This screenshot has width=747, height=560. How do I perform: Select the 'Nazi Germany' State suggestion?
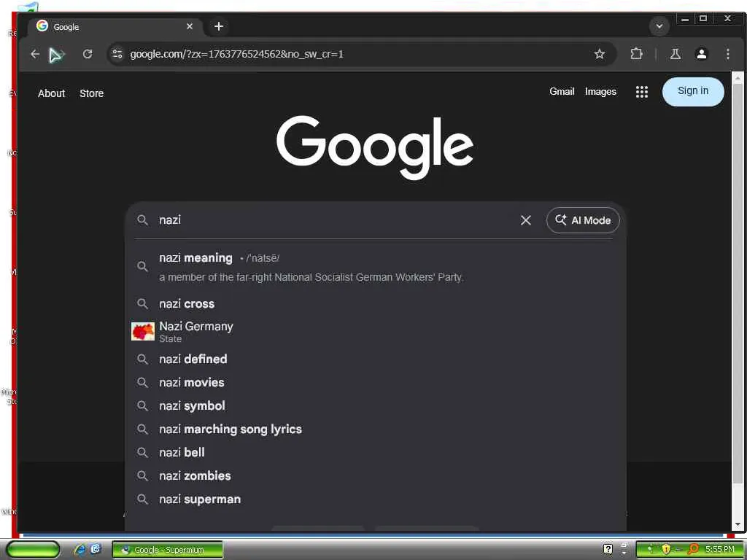(x=376, y=332)
